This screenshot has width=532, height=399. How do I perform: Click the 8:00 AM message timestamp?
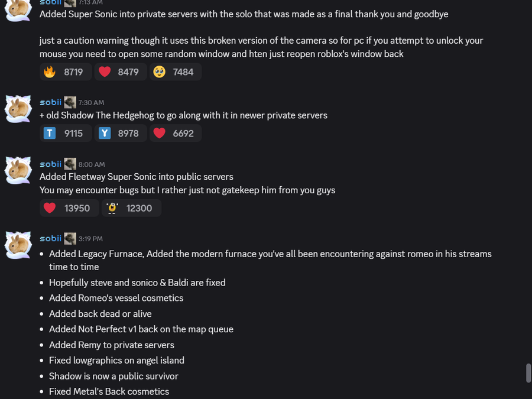pyautogui.click(x=92, y=165)
